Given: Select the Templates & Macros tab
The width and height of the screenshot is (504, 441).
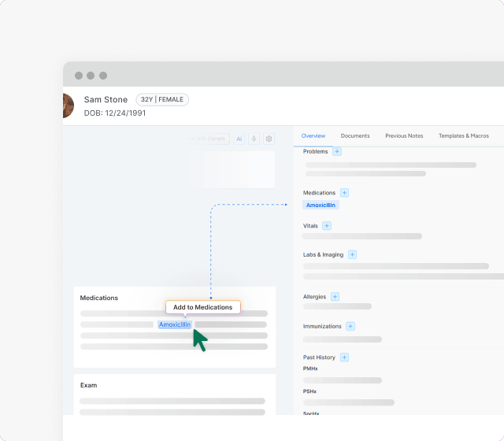Looking at the screenshot, I should click(x=463, y=136).
